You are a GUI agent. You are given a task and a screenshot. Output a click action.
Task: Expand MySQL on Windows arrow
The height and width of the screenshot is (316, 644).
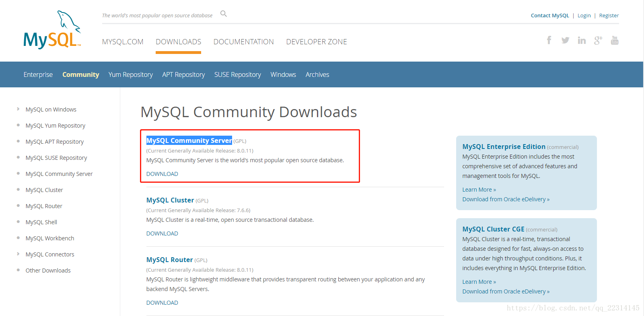click(18, 109)
